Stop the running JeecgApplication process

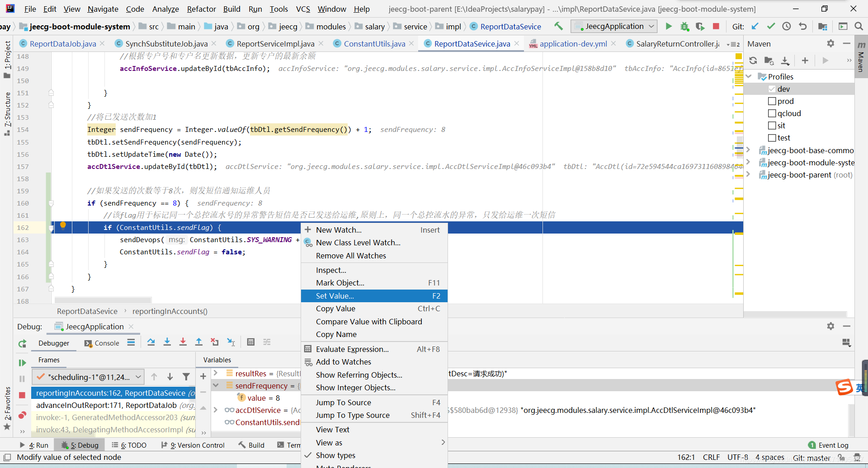click(716, 26)
